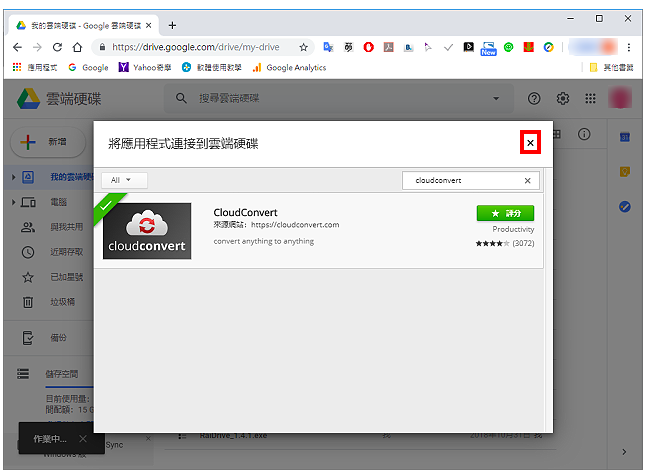The width and height of the screenshot is (658, 476).
Task: Bookmark this page with the star icon
Action: (303, 47)
